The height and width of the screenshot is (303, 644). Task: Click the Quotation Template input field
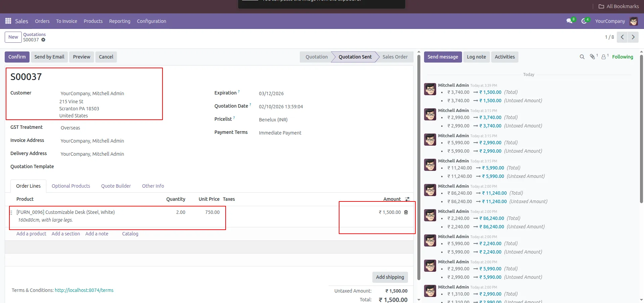pos(128,167)
